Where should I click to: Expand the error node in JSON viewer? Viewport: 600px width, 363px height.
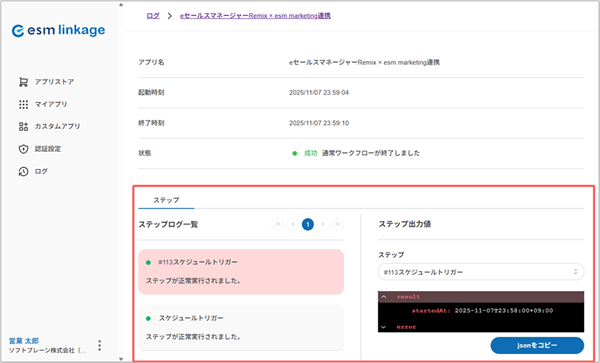coord(383,327)
